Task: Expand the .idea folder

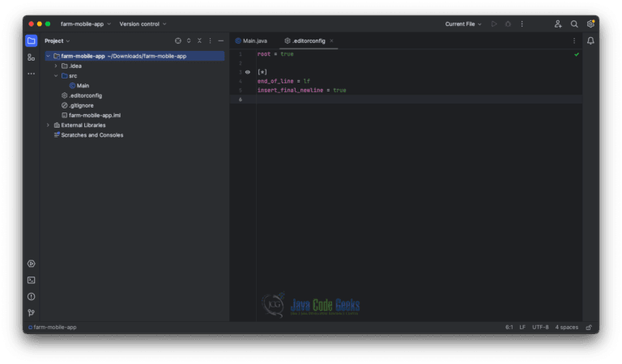Action: click(x=56, y=66)
